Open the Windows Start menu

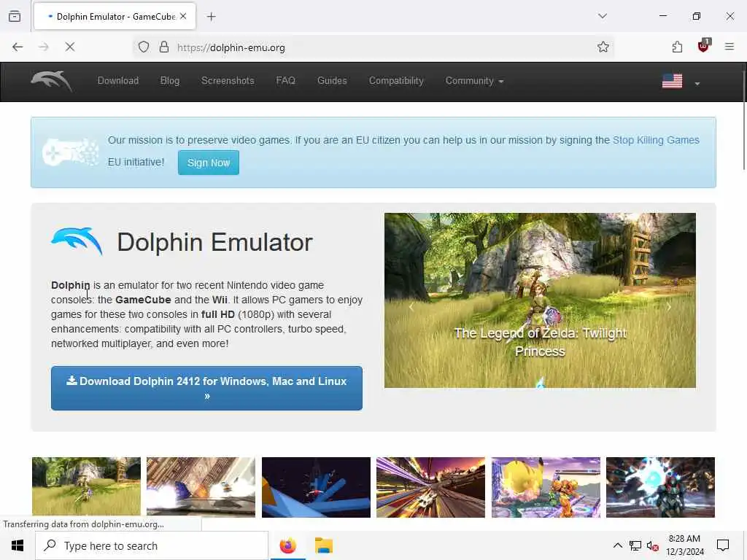18,545
